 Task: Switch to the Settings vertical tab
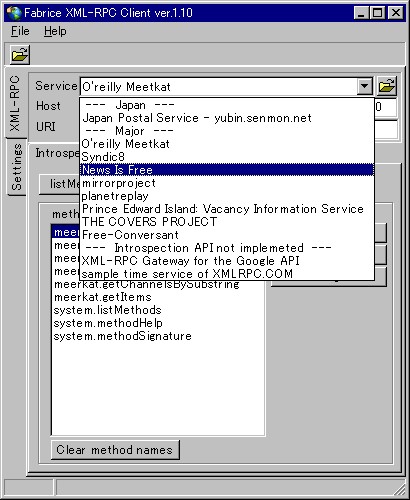click(16, 167)
